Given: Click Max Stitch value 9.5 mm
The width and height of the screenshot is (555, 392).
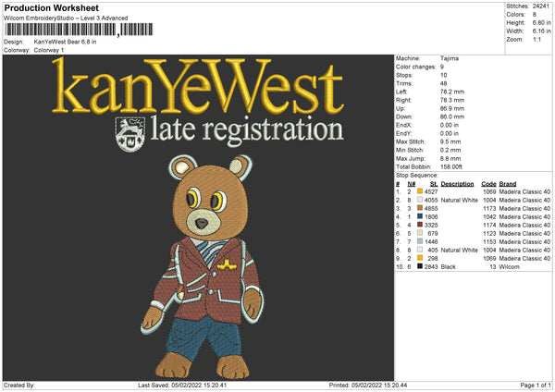Looking at the screenshot, I should (x=450, y=141).
